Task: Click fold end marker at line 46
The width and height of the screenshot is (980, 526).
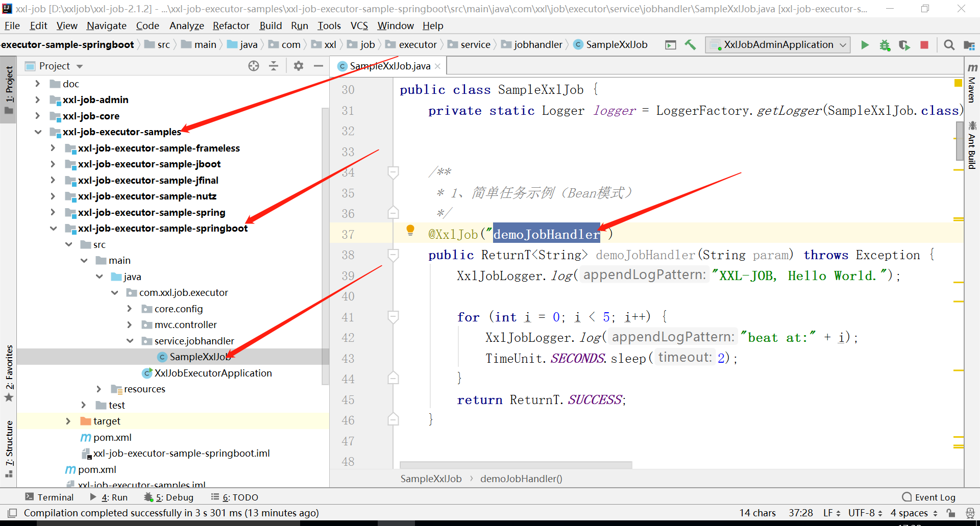Action: pyautogui.click(x=393, y=419)
